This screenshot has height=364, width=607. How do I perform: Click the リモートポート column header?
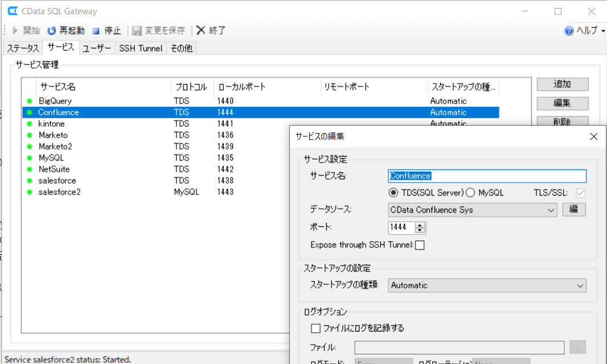click(x=374, y=86)
